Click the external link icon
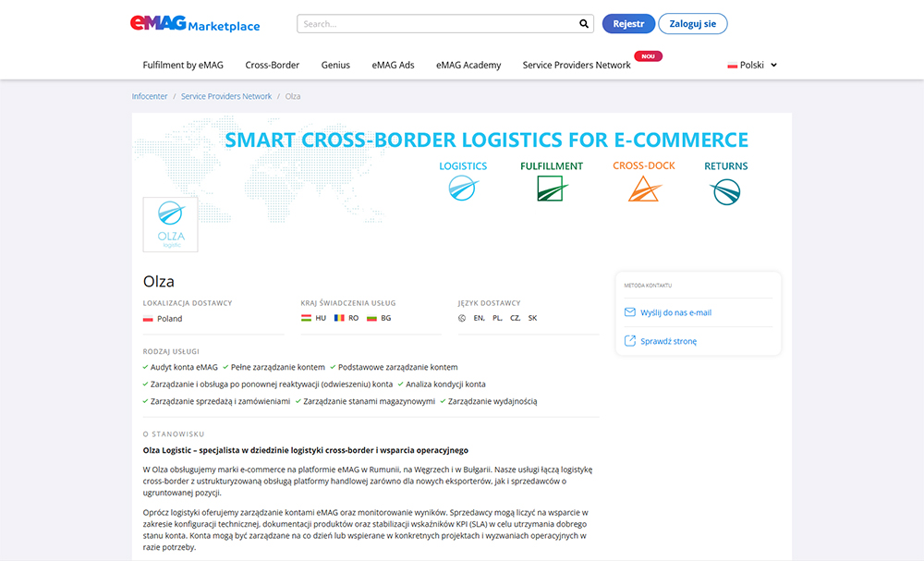The image size is (924, 561). [630, 341]
